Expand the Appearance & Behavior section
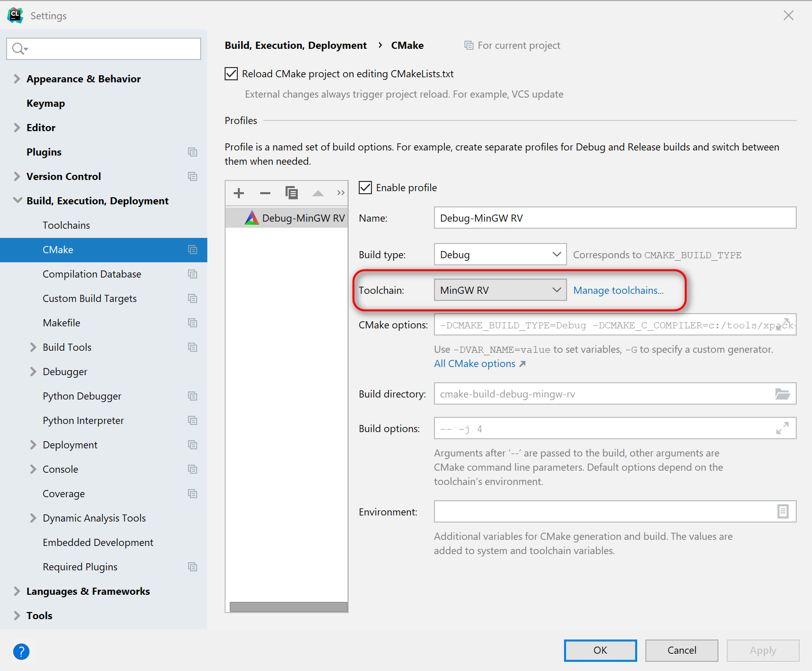 click(17, 79)
